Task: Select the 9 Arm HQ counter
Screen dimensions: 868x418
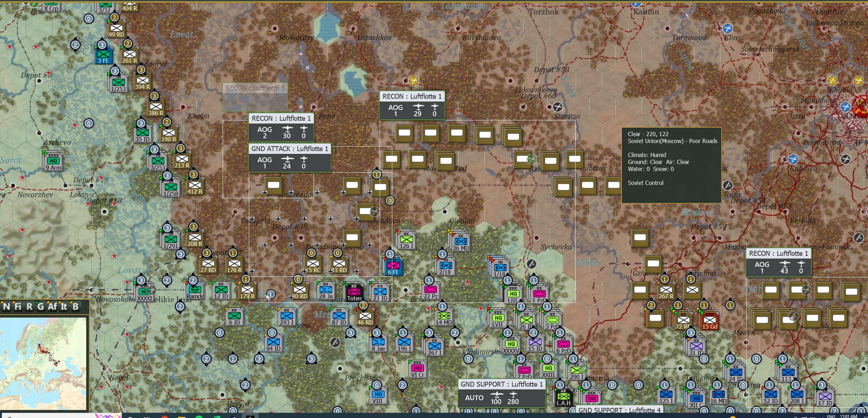Action: point(53,161)
